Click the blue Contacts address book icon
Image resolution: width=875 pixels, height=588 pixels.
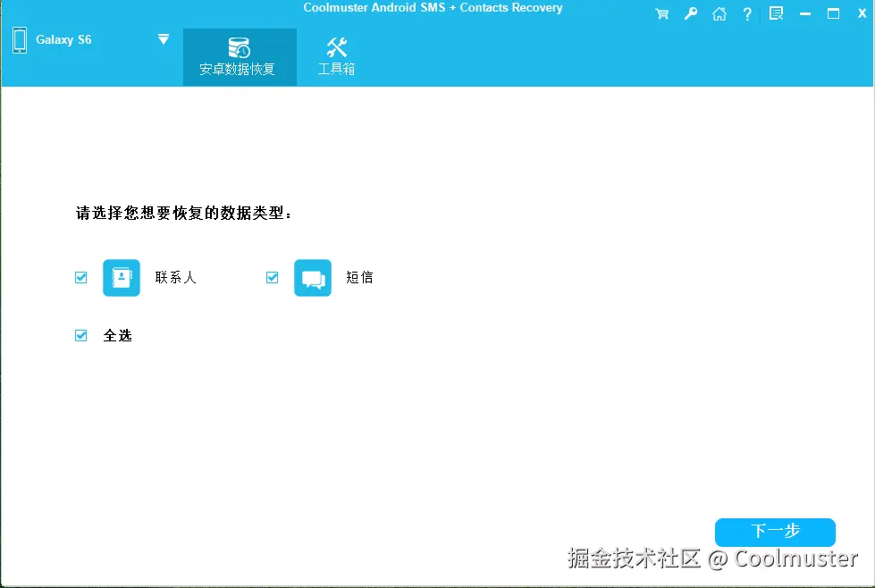[122, 277]
